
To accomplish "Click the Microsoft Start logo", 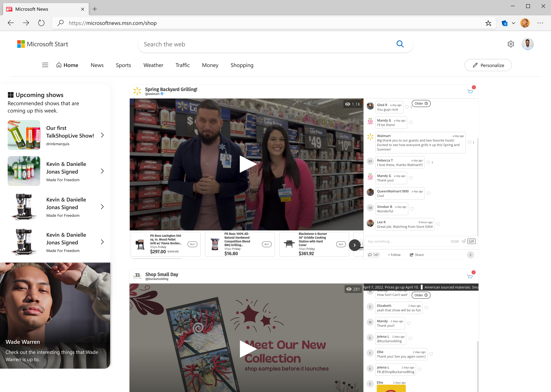I will pyautogui.click(x=43, y=44).
